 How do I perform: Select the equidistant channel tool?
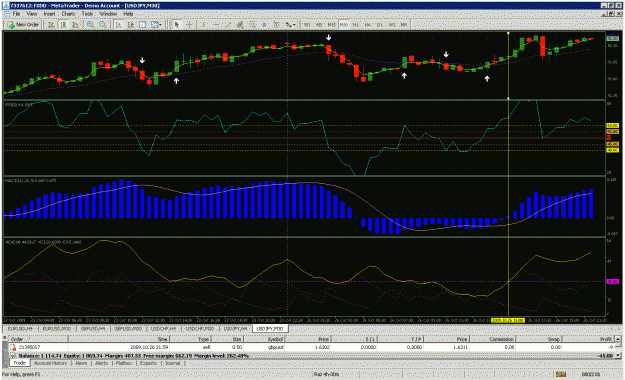tap(240, 25)
